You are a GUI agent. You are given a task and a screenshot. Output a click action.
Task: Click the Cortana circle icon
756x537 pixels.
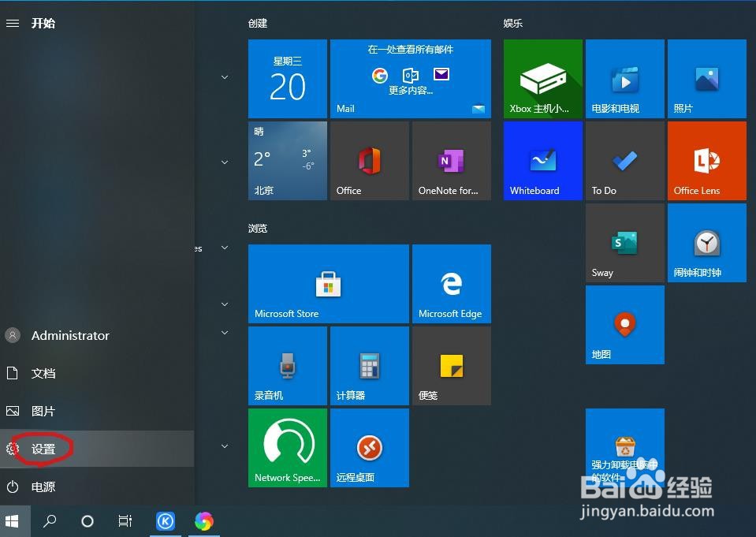tap(88, 521)
